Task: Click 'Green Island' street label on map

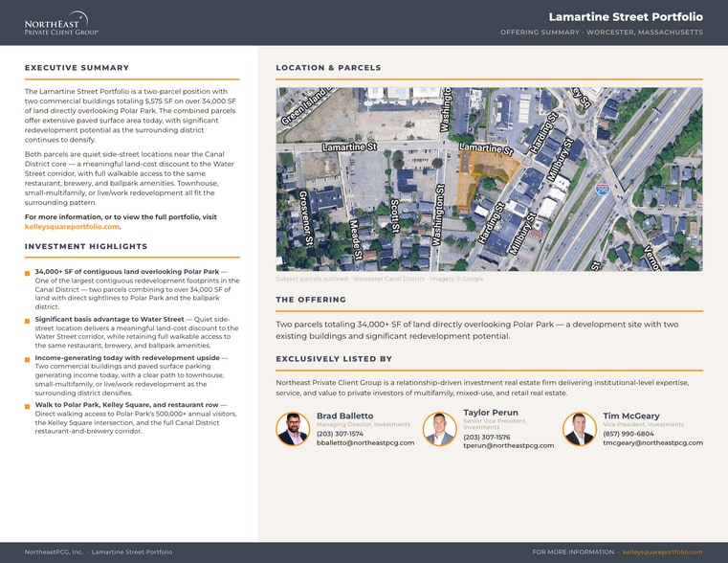Action: [305, 106]
